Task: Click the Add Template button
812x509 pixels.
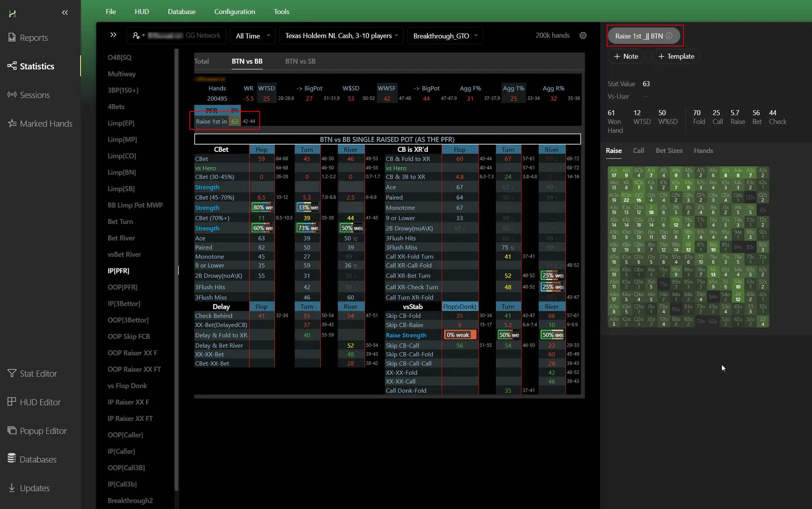Action: click(x=676, y=56)
